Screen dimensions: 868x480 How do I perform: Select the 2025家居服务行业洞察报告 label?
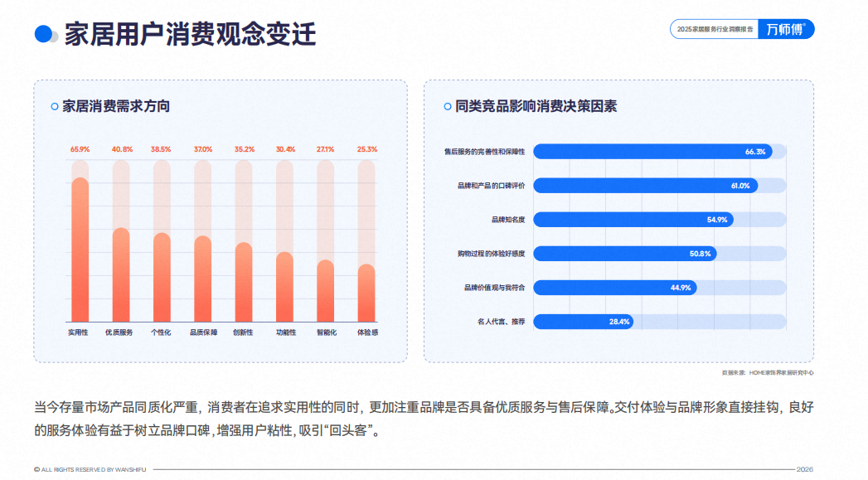click(x=715, y=29)
